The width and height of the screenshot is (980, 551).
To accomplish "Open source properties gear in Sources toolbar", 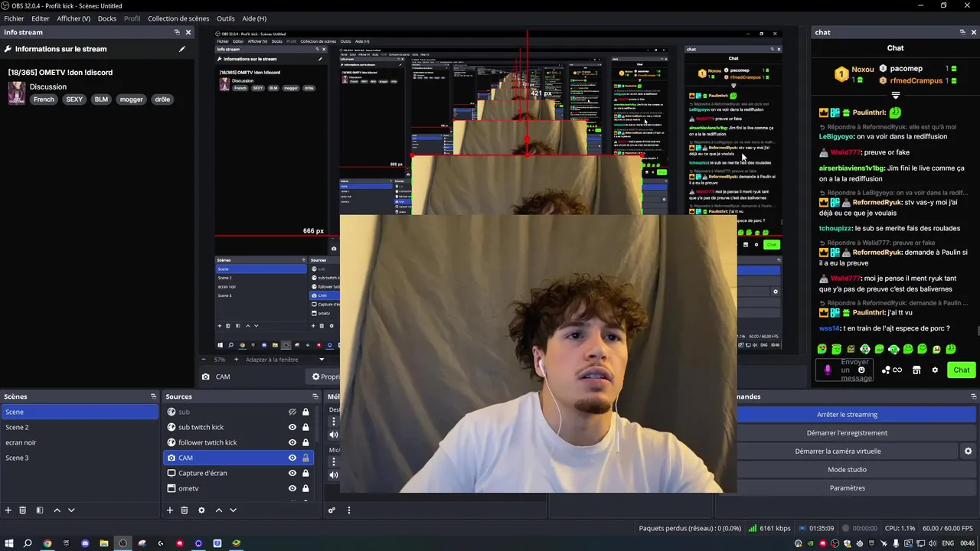I will [x=201, y=510].
